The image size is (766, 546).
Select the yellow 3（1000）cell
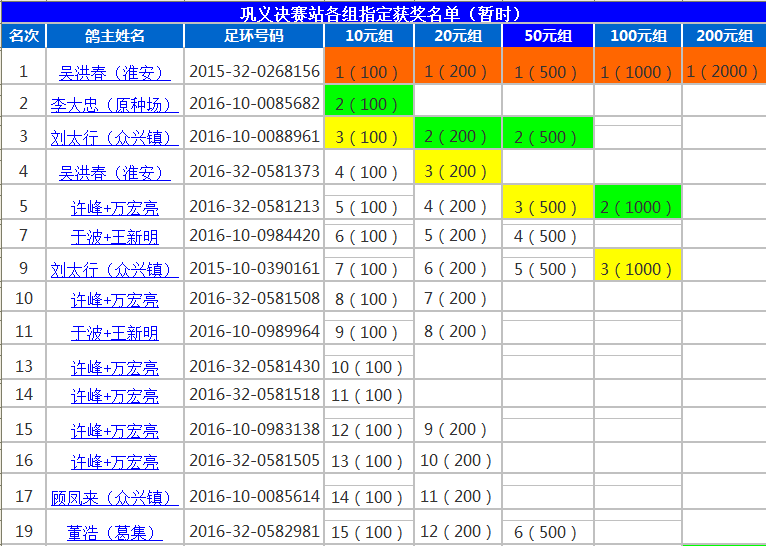(638, 268)
